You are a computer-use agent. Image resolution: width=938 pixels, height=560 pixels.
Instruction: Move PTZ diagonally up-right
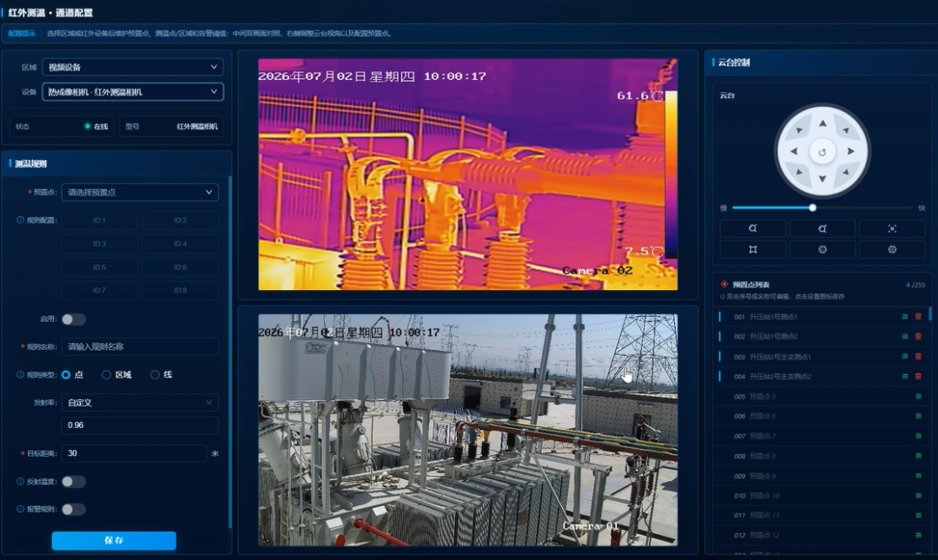(846, 130)
